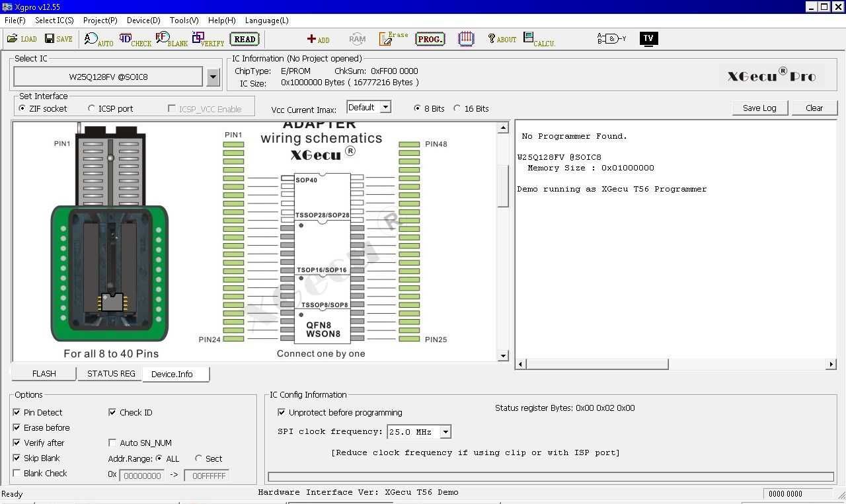Select the ICSP port radio button
The image size is (846, 504).
(x=91, y=108)
